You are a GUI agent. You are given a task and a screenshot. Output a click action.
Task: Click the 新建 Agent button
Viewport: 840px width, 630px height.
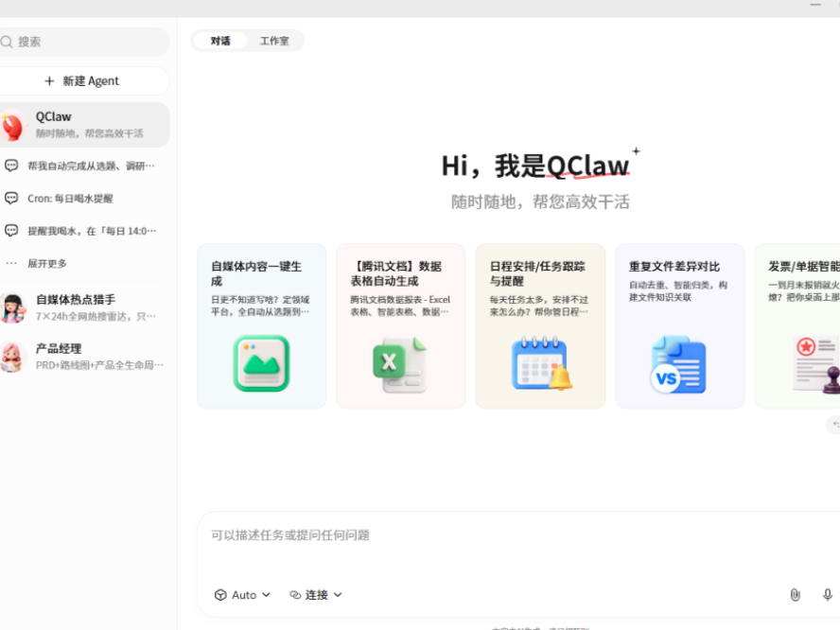[x=84, y=81]
